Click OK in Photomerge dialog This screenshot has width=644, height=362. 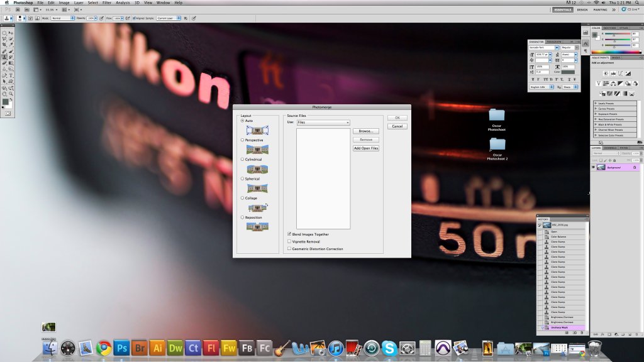tap(397, 118)
